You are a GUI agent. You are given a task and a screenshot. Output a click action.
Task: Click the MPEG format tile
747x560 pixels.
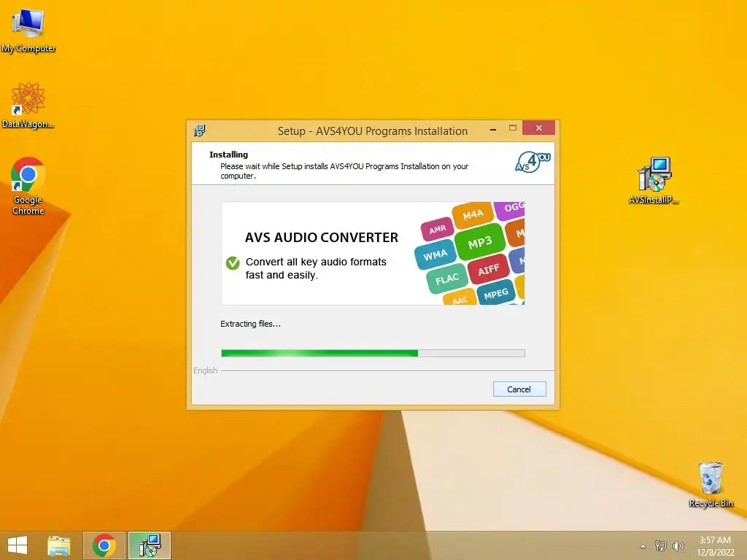coord(496,294)
